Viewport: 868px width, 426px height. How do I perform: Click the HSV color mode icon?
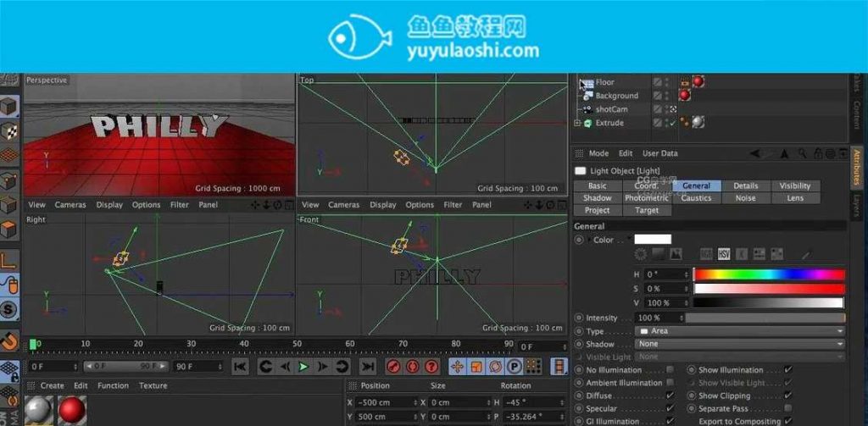coord(724,254)
